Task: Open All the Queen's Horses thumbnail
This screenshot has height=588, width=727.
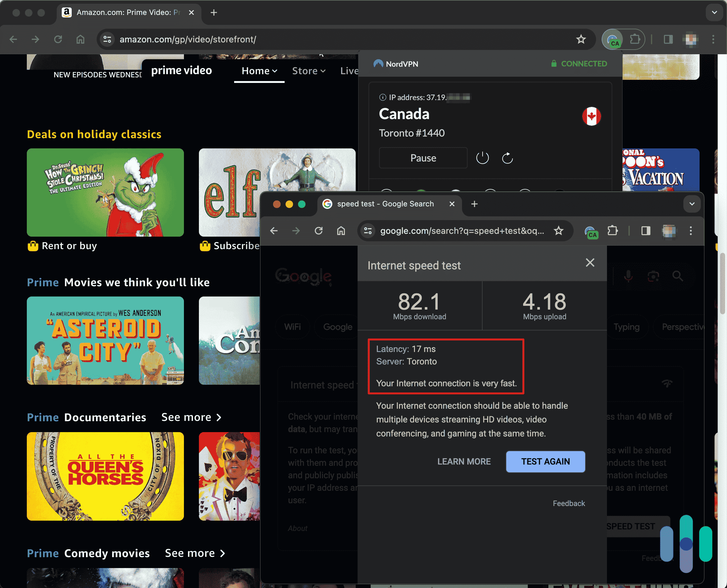Action: point(105,476)
